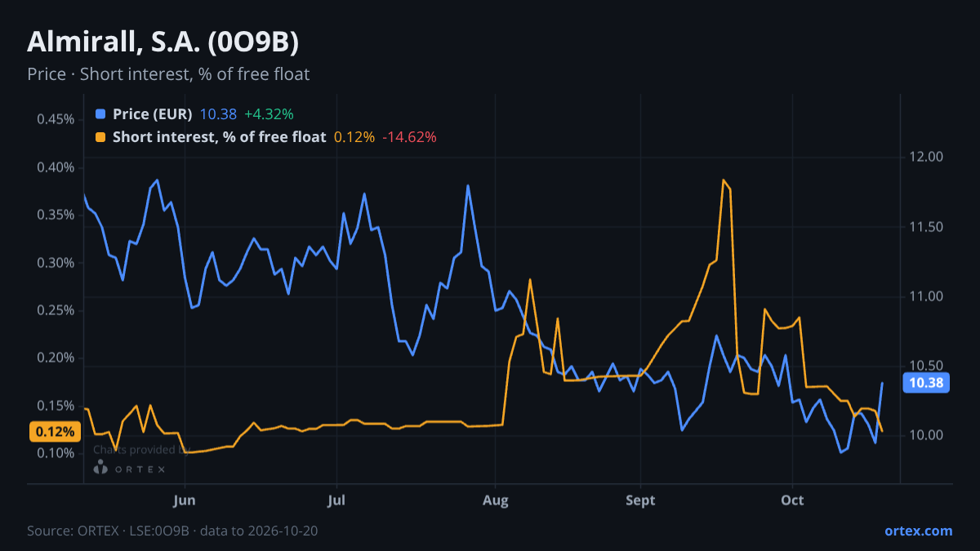This screenshot has height=551, width=980.
Task: Click the Aug label on x-axis
Action: point(495,500)
